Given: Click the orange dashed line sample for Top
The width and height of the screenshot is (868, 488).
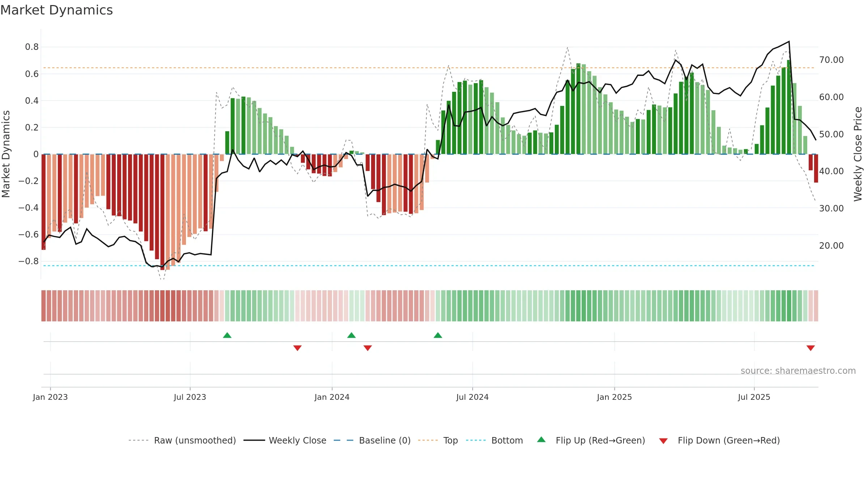Looking at the screenshot, I should tap(428, 440).
